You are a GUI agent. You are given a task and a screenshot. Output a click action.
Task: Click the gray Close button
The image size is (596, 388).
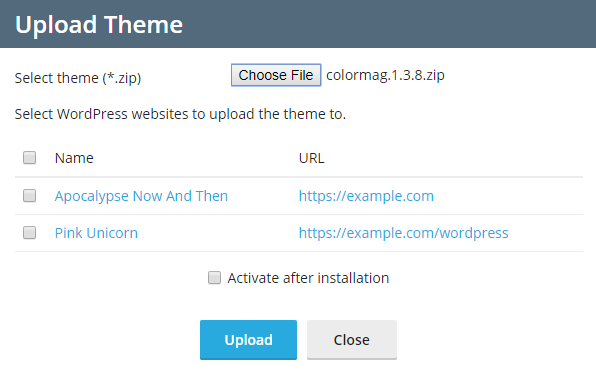pos(352,340)
